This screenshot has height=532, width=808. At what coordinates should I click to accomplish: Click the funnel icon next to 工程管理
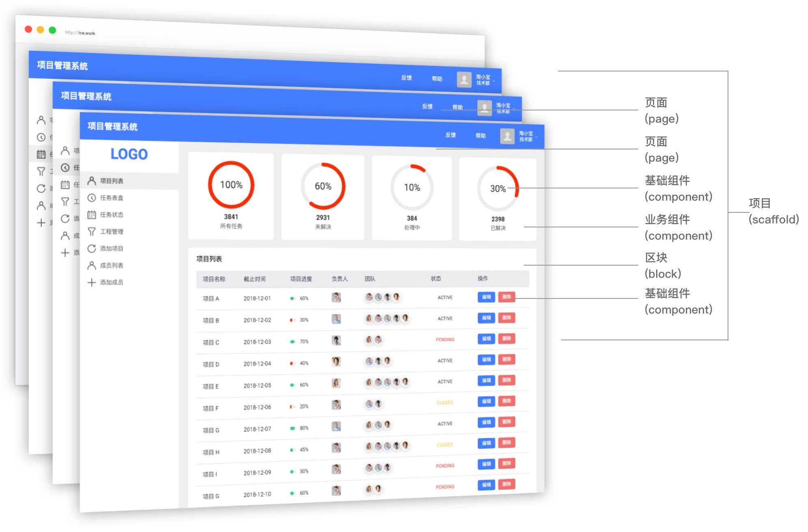tap(92, 231)
